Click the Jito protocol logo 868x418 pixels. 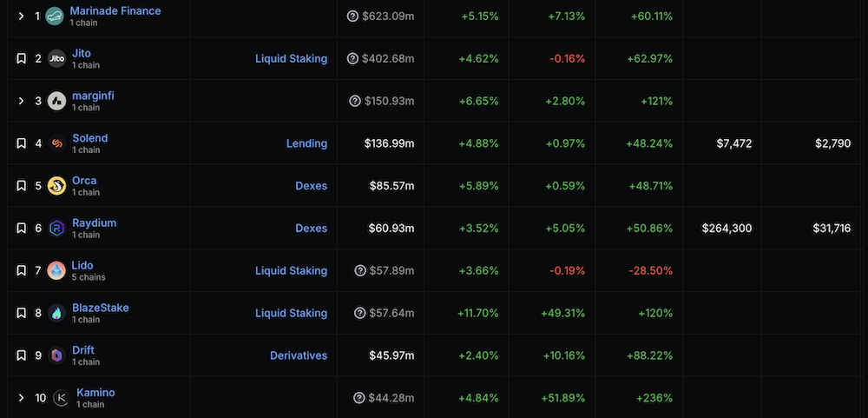point(56,58)
